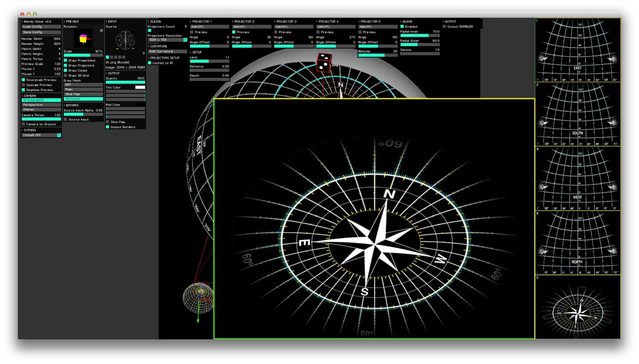This screenshot has height=364, width=639.
Task: Select the second source slot square
Action: click(x=111, y=57)
